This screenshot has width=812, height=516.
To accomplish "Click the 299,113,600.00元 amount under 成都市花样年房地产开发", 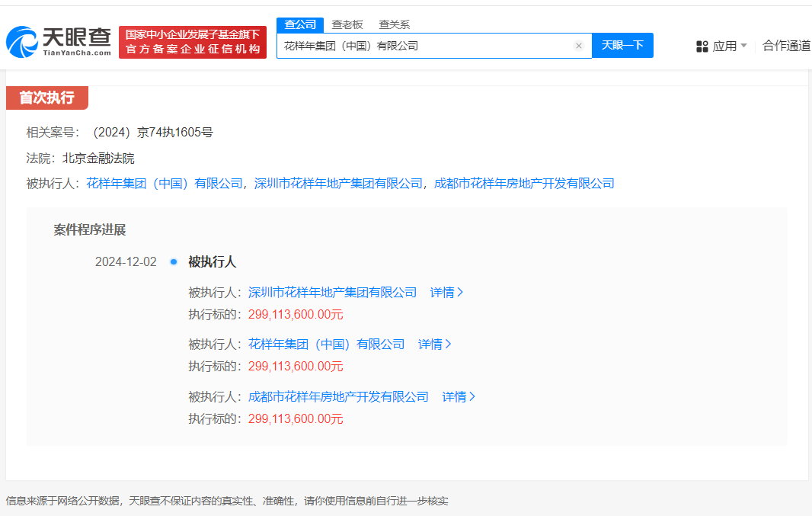I will 296,418.
